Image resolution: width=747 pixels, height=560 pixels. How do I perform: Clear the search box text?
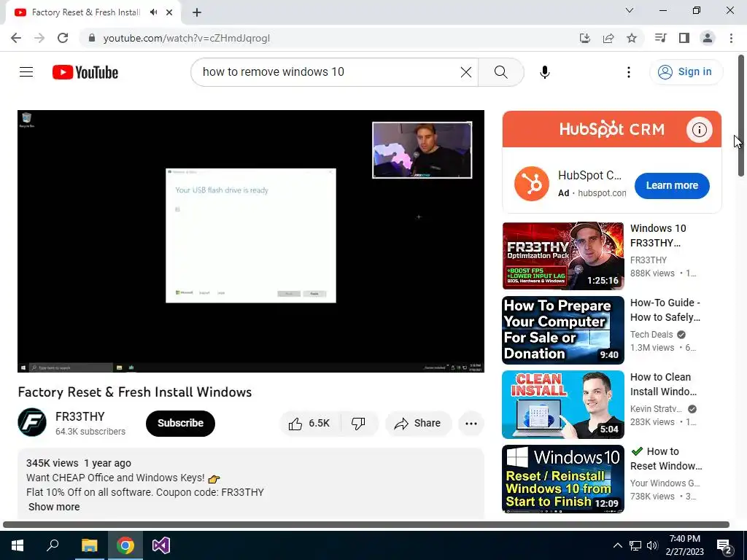tap(466, 72)
